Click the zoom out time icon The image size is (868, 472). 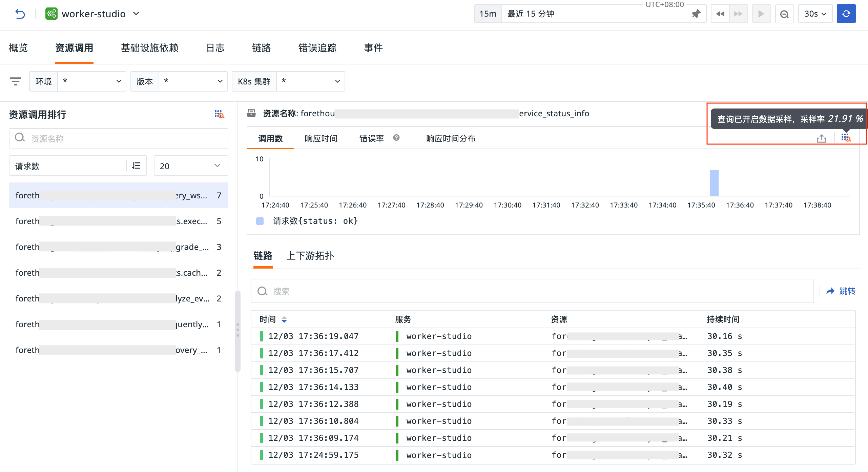(784, 14)
